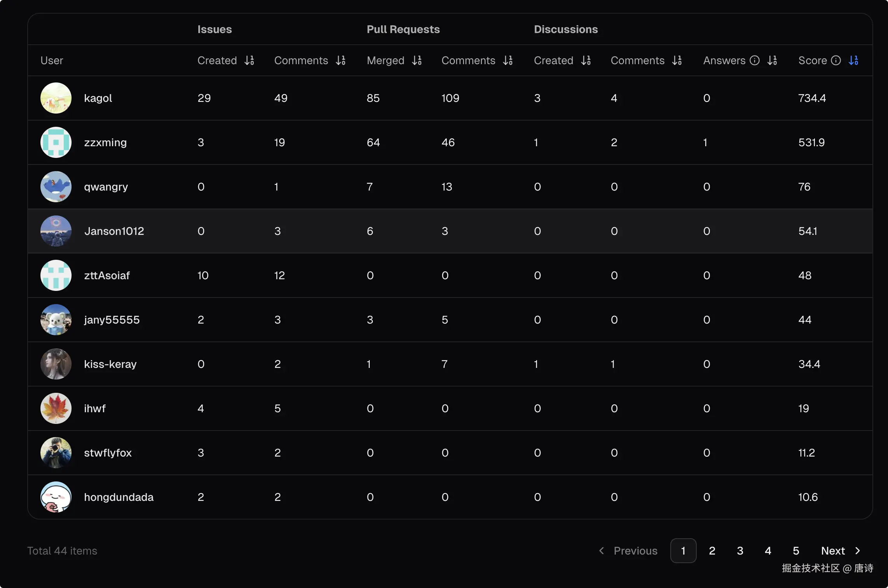Jump to page 5

pyautogui.click(x=796, y=551)
